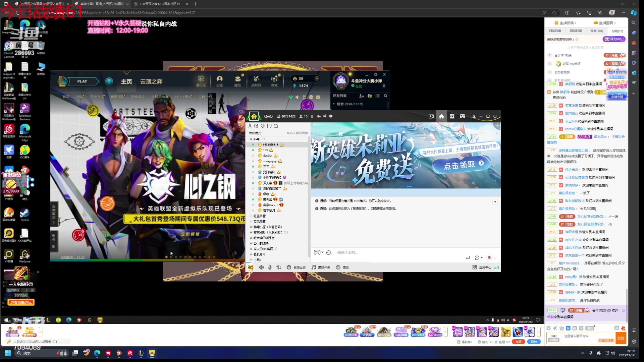
Task: Open the YY audio mixer settings icon
Action: 279,267
